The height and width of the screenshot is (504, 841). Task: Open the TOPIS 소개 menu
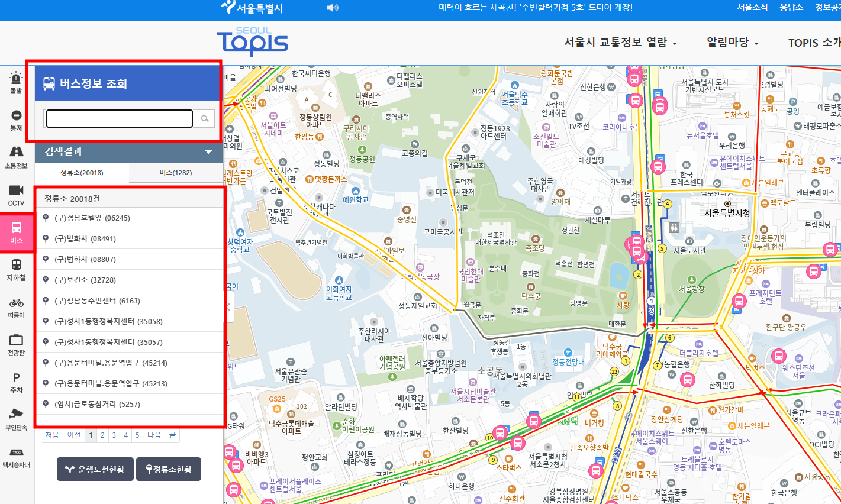814,43
